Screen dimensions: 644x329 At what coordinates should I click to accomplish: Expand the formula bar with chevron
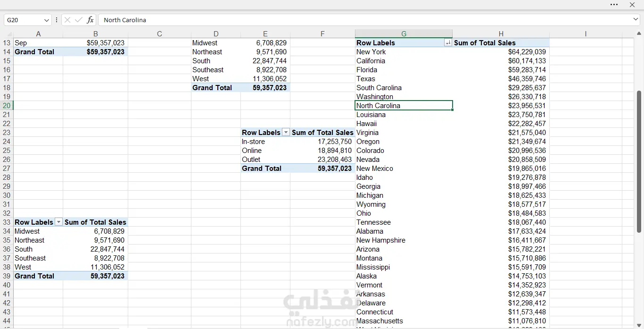tap(636, 19)
